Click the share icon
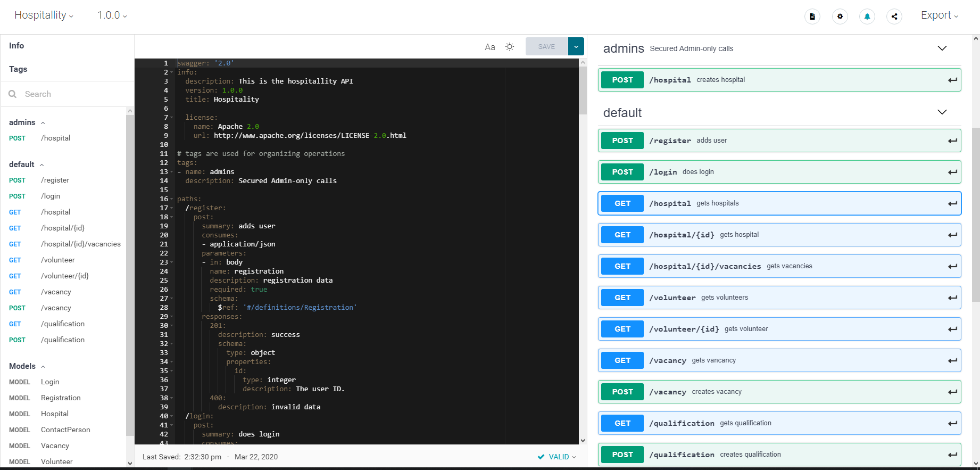 pyautogui.click(x=894, y=17)
